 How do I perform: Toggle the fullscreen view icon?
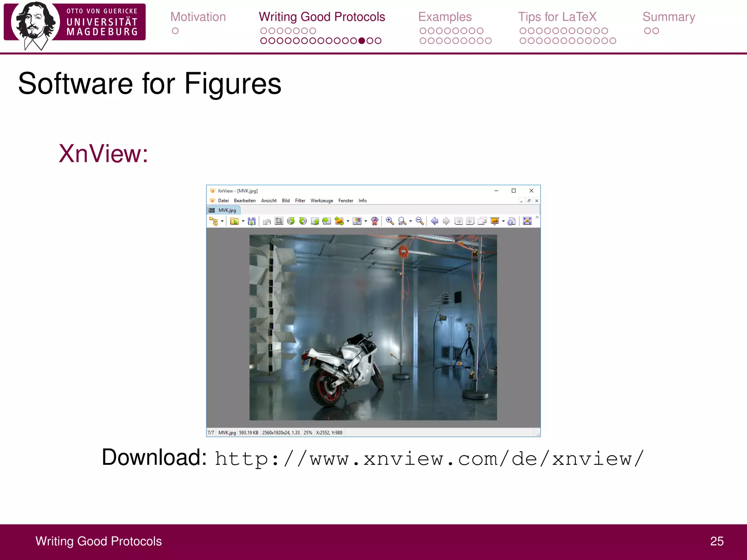click(527, 221)
